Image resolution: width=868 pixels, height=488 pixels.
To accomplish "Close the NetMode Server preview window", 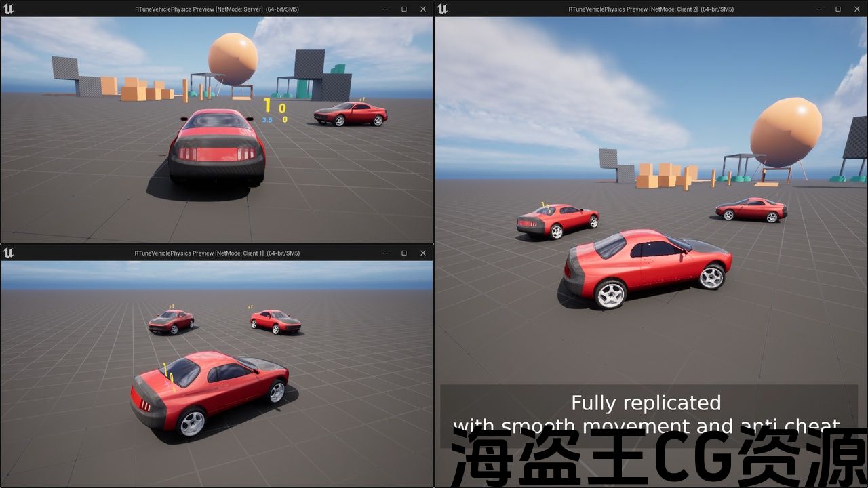I will tap(423, 9).
